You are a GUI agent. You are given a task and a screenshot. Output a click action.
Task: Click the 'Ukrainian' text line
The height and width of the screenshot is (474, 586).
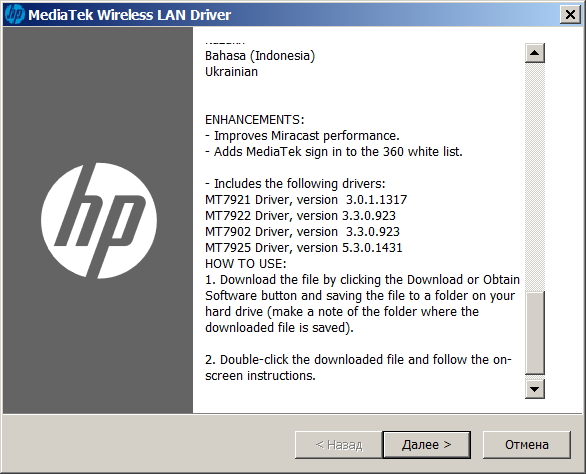231,72
